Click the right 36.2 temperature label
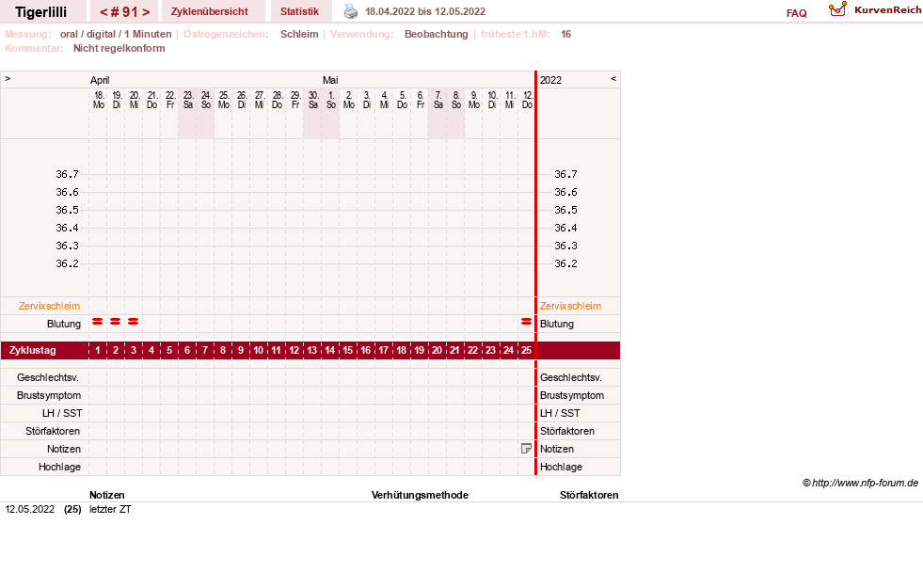The image size is (923, 588). pos(565,263)
